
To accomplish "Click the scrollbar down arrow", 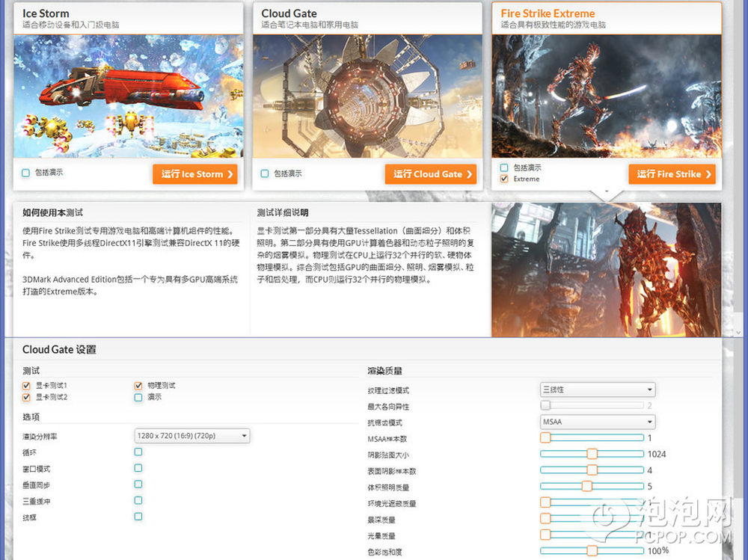I will 738,332.
